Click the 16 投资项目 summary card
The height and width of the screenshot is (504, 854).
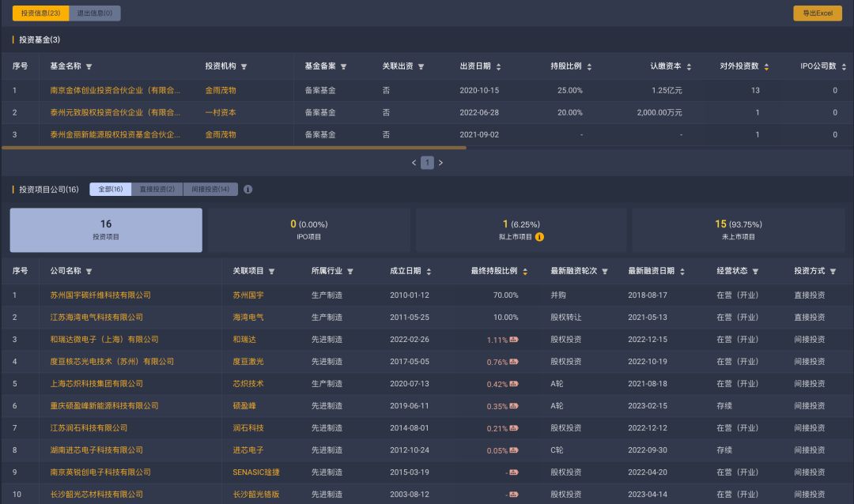[107, 229]
